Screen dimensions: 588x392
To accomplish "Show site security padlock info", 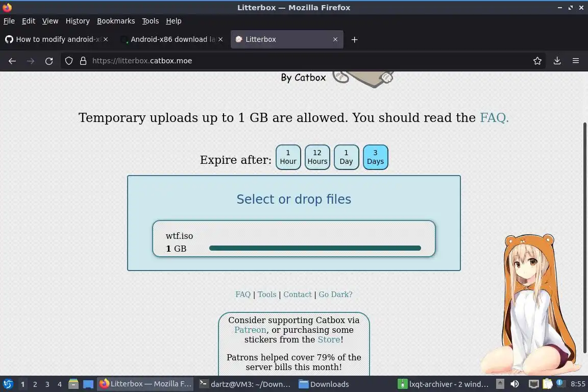I will click(83, 61).
